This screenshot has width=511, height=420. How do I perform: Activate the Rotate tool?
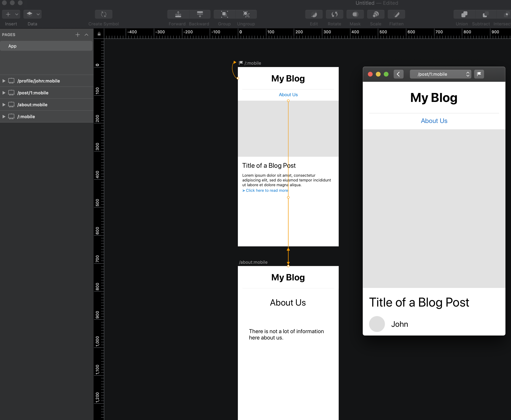pyautogui.click(x=334, y=14)
